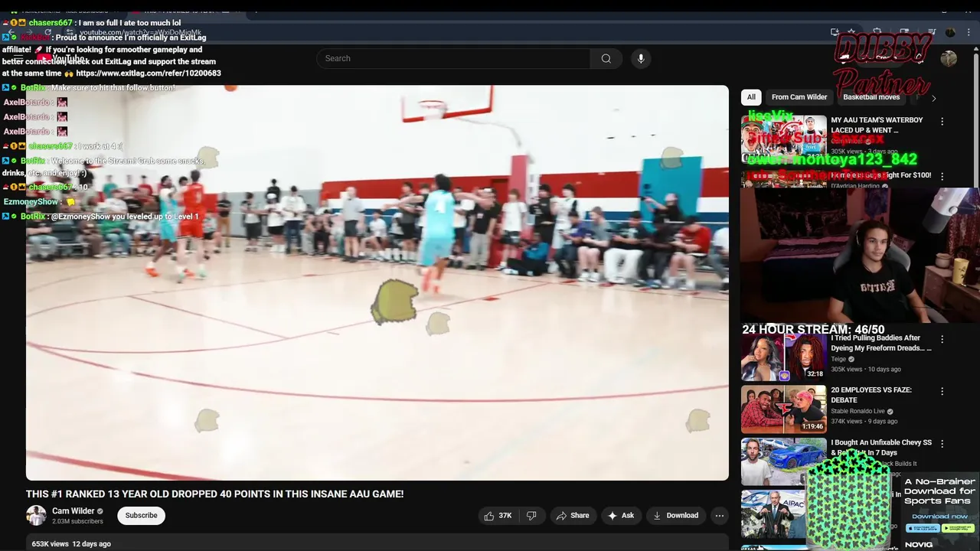Click the Download button under the video
This screenshot has width=980, height=551.
click(x=675, y=516)
